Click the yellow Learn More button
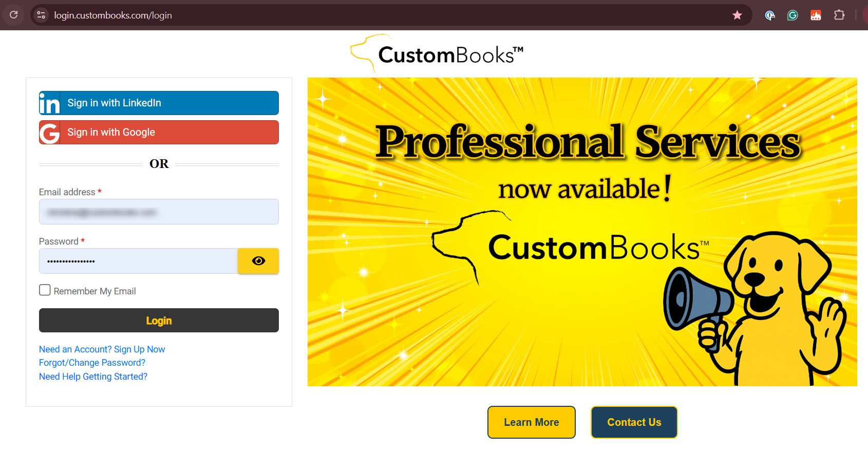This screenshot has width=868, height=450. coord(531,422)
